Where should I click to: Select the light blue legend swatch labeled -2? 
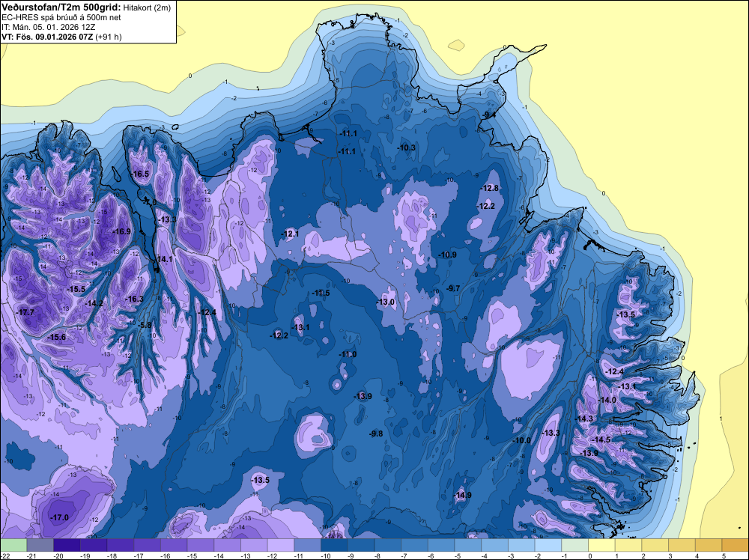(548, 545)
